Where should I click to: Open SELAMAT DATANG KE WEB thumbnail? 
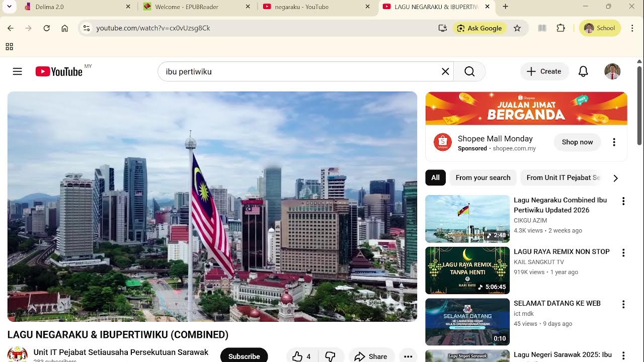pos(467,322)
